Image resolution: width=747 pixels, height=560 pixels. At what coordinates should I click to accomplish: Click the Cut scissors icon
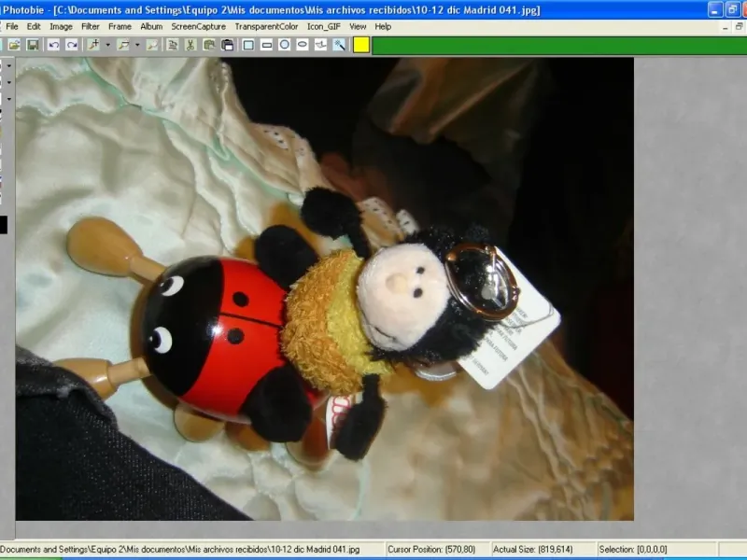[190, 45]
